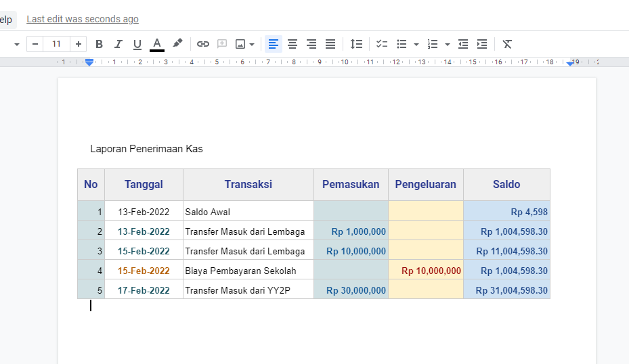Viewport: 629px width, 364px height.
Task: Open the text color picker
Action: point(157,44)
